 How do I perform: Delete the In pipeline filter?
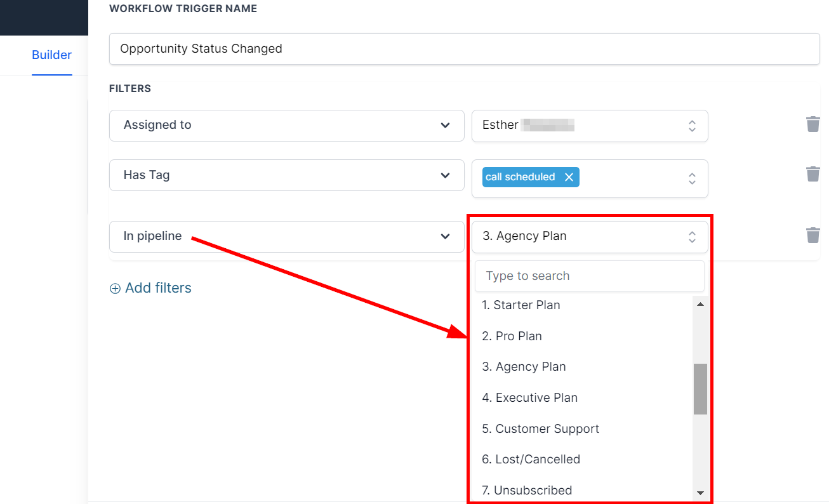tap(812, 235)
